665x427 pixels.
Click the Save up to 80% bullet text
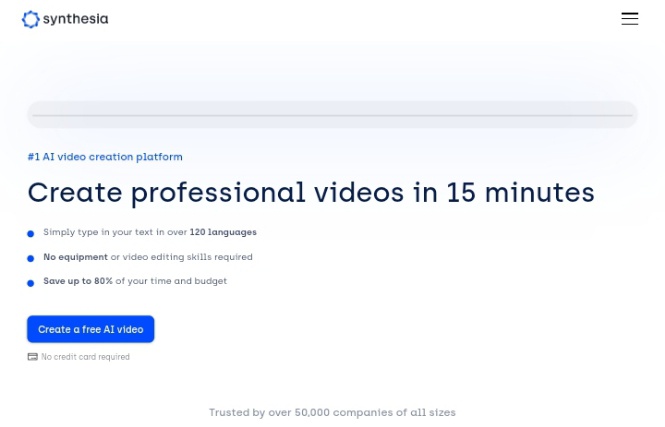click(135, 281)
